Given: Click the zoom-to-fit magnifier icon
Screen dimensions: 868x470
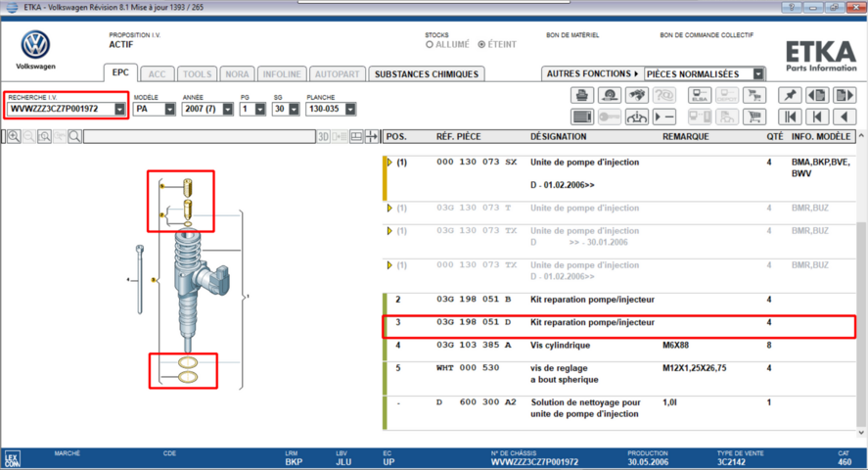Looking at the screenshot, I should point(44,136).
